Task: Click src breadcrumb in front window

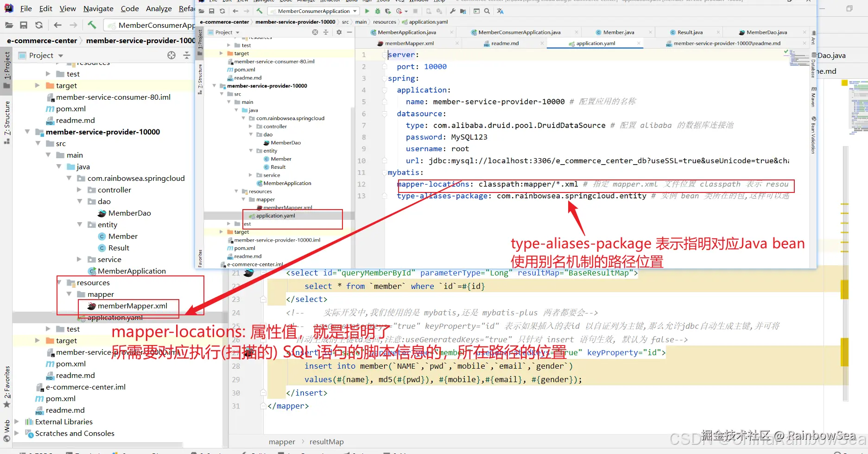Action: pos(345,22)
